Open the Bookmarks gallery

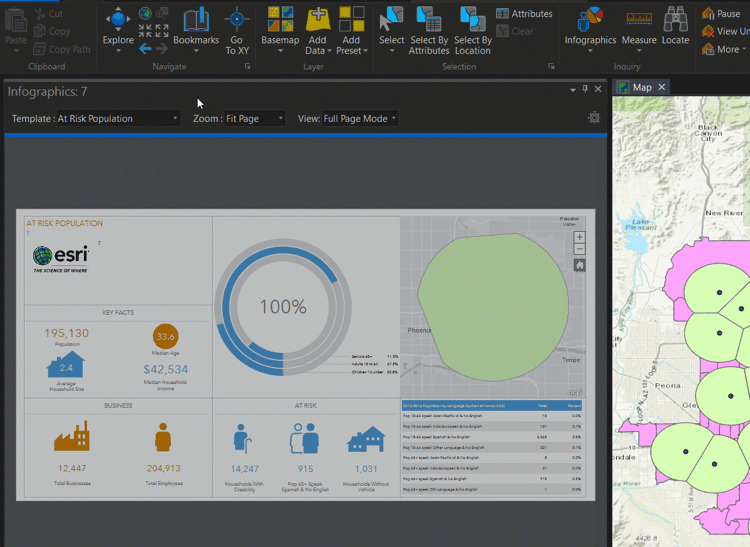pos(196,30)
